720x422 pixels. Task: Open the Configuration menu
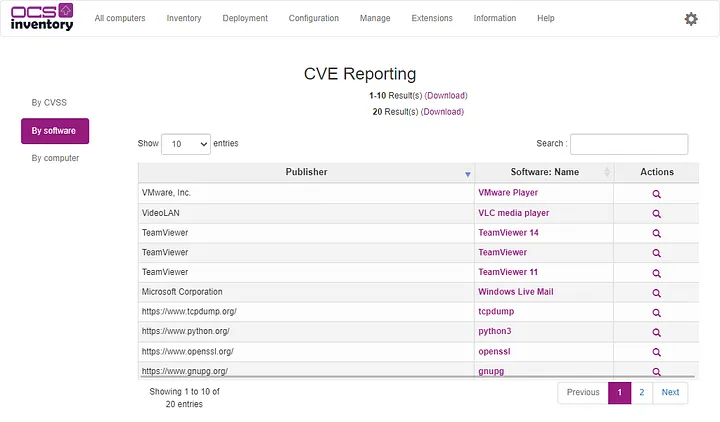click(314, 18)
